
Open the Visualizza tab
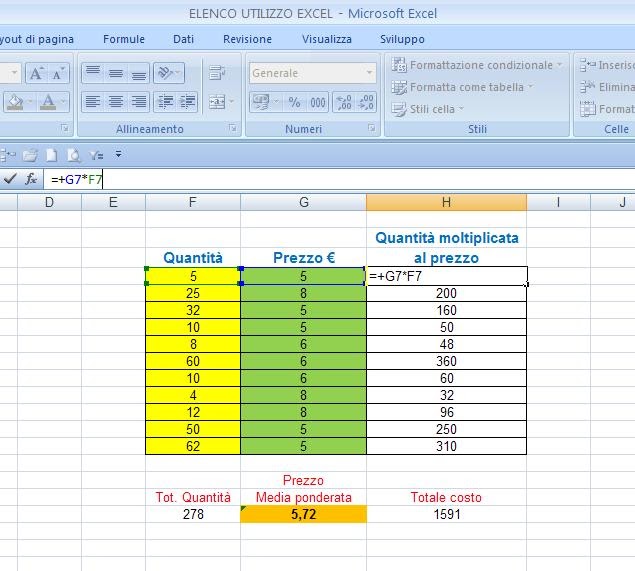(327, 39)
